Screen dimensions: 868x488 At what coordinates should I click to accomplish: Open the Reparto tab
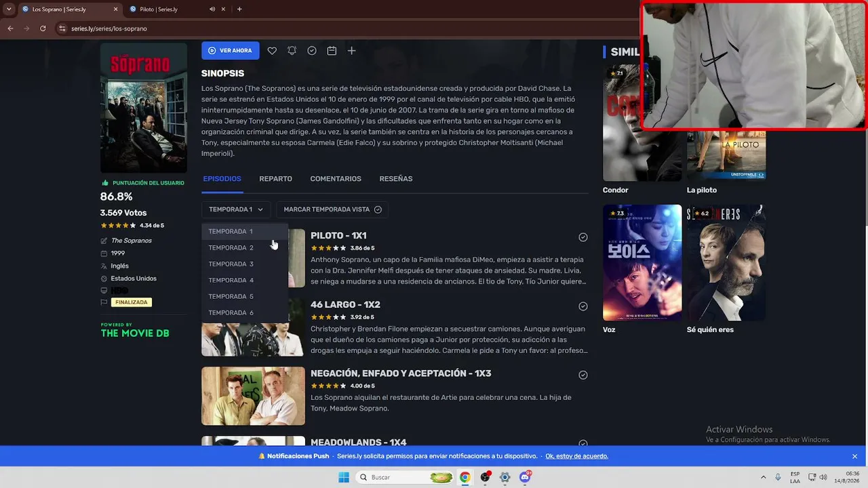(275, 179)
